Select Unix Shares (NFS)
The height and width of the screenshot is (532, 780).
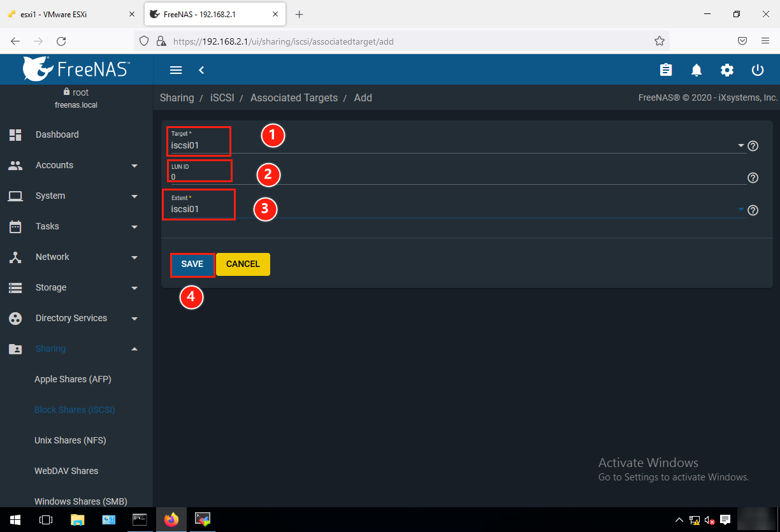click(70, 440)
